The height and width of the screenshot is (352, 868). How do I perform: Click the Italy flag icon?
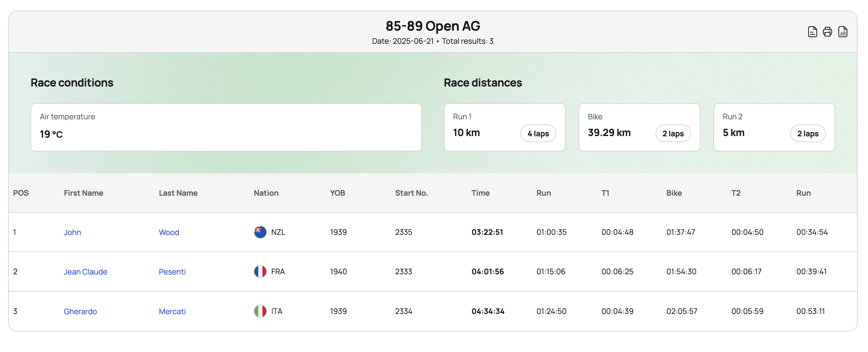(260, 311)
